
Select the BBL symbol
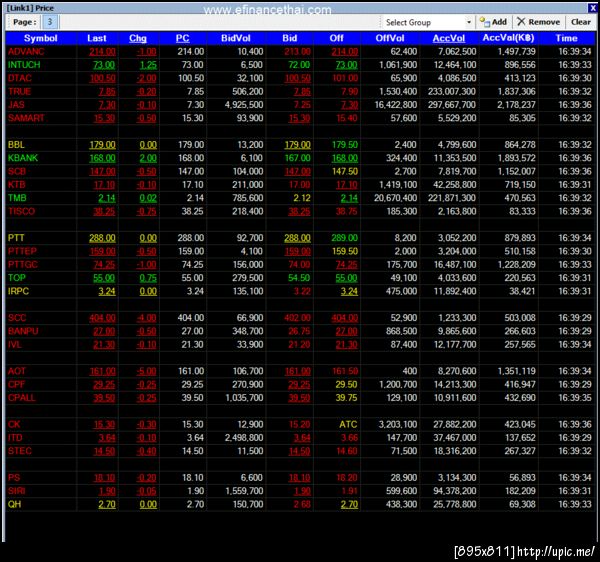coord(16,145)
